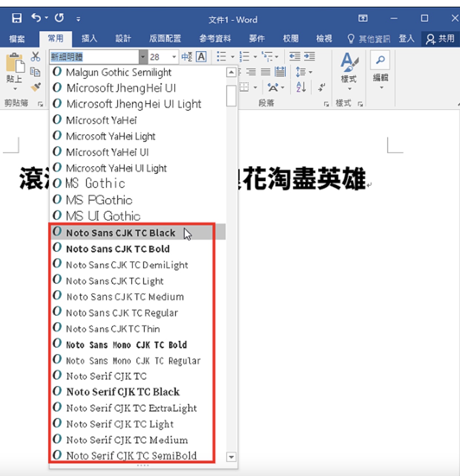Viewport: 460px width, 476px height.
Task: Click the Redo/Repeat icon
Action: [x=59, y=18]
